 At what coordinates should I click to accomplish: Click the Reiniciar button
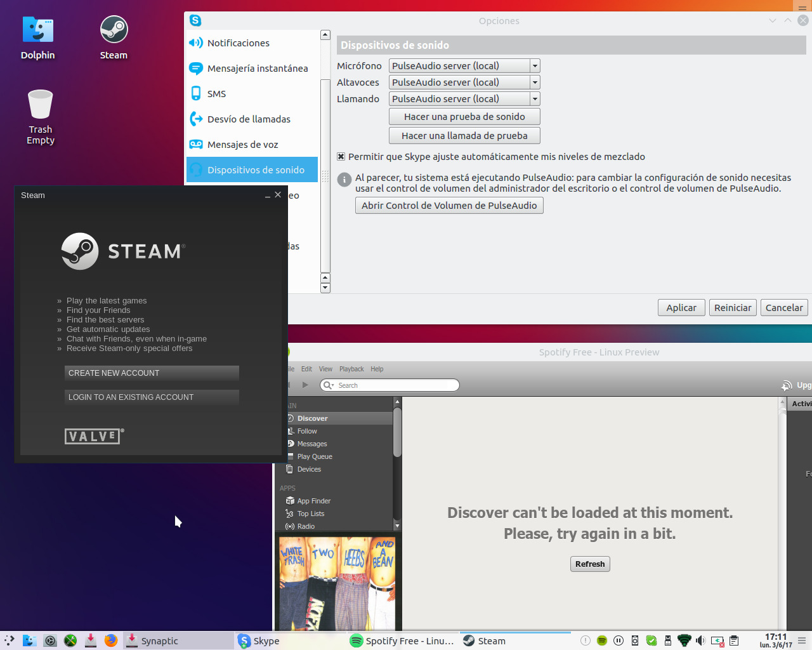[733, 308]
